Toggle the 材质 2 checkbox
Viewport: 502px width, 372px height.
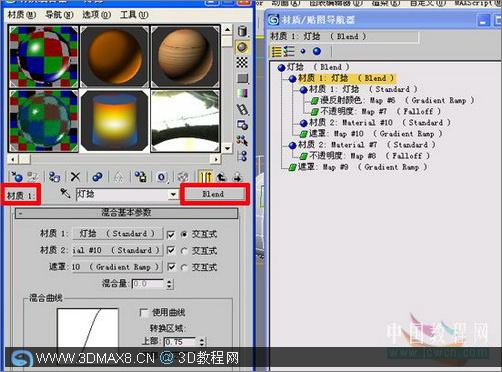click(171, 250)
